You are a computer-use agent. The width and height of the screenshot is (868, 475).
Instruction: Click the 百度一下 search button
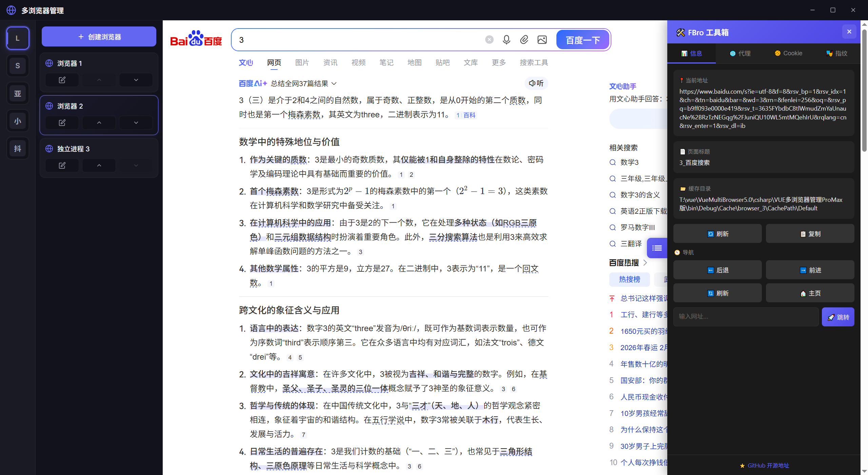(582, 40)
